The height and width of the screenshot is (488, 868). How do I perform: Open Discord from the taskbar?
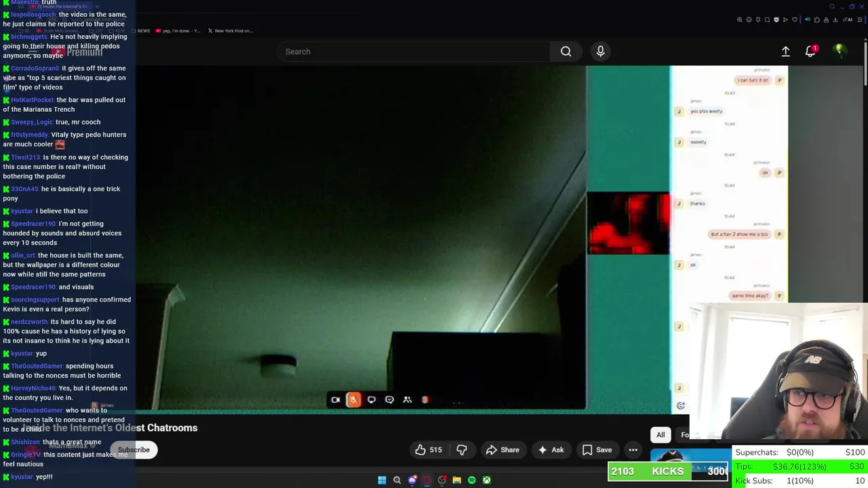pyautogui.click(x=412, y=480)
